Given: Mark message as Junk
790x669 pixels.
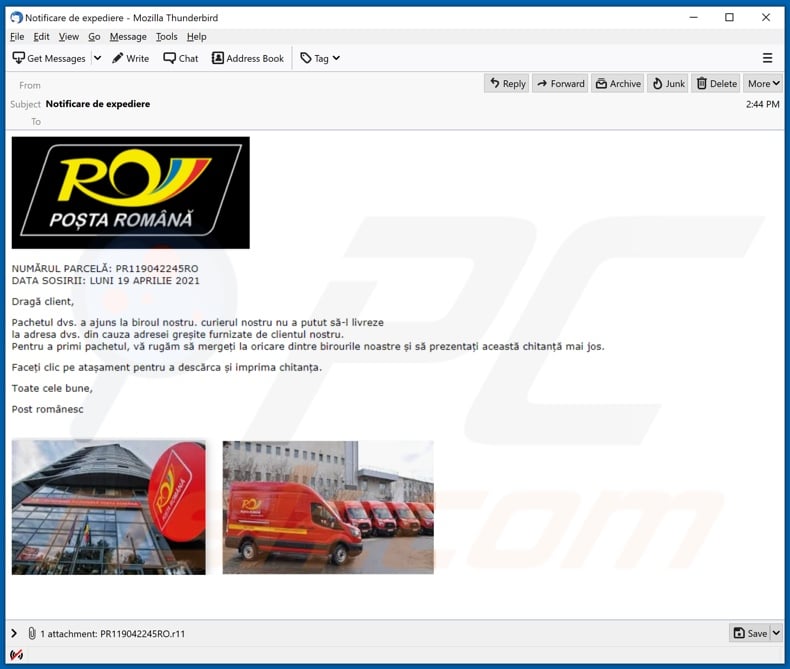Looking at the screenshot, I should 669,84.
